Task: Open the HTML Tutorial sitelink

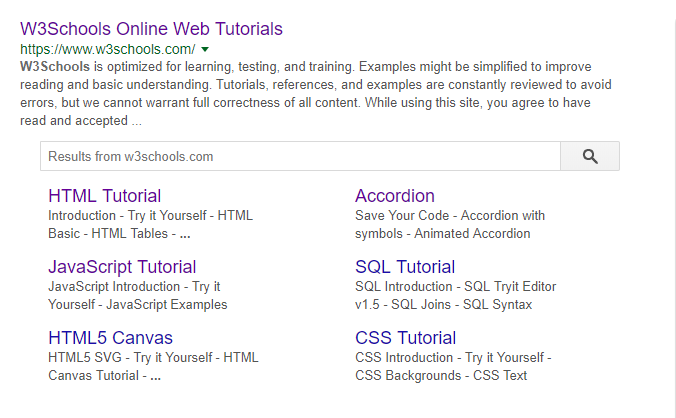Action: click(x=105, y=196)
